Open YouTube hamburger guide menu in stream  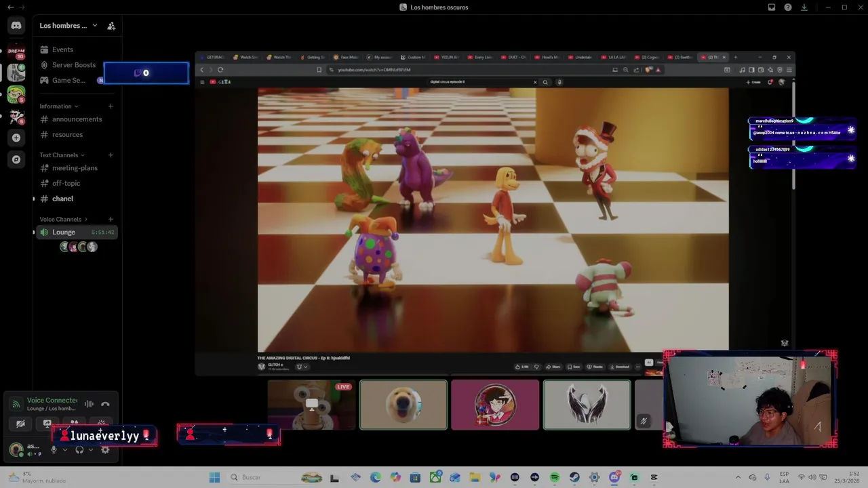[202, 82]
